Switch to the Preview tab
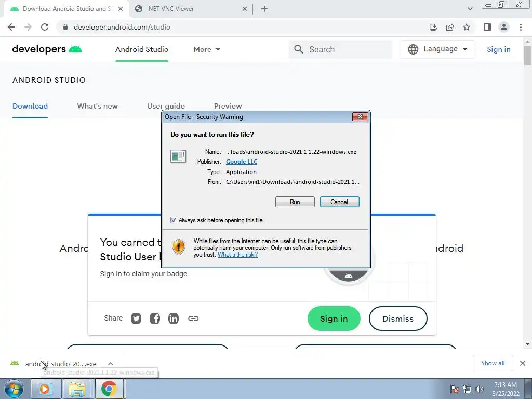The width and height of the screenshot is (532, 399). click(228, 106)
